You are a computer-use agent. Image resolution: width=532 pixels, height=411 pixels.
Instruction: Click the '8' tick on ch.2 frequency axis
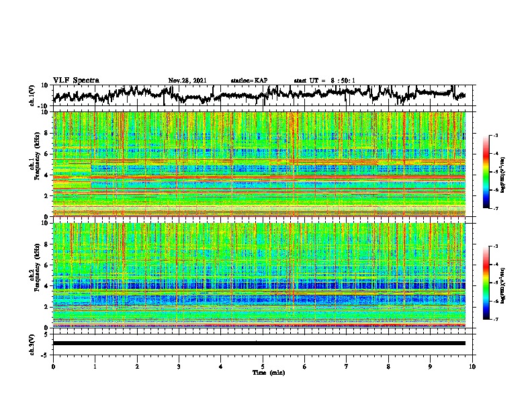[47, 244]
